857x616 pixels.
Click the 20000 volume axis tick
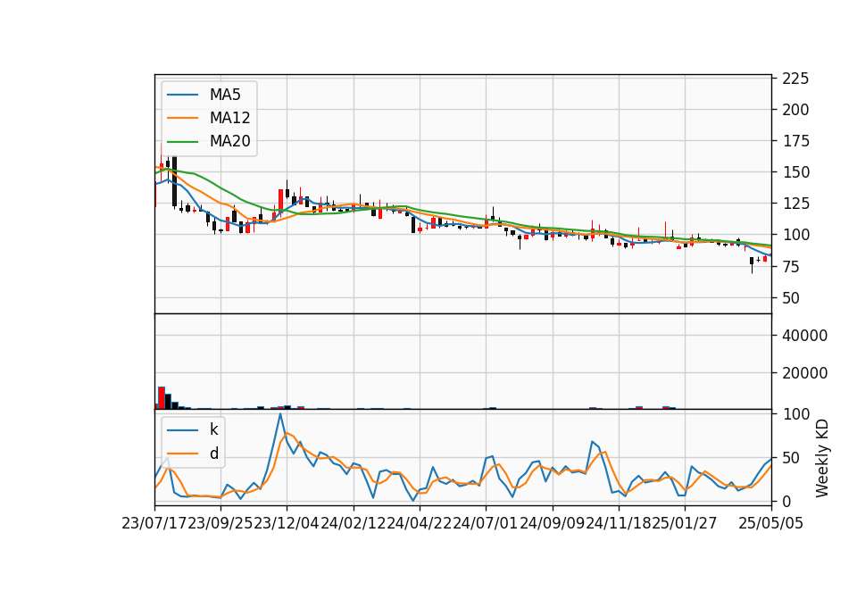[804, 373]
